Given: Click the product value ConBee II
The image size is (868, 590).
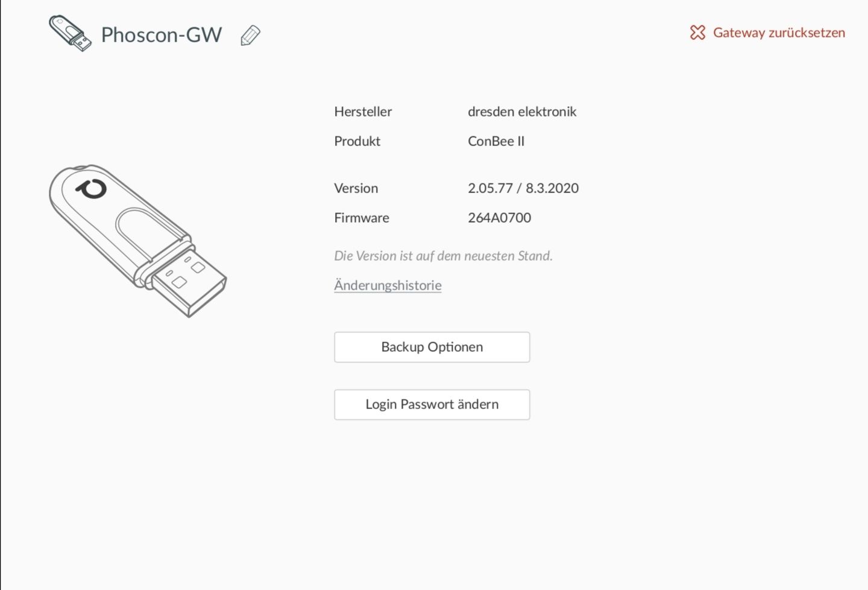Looking at the screenshot, I should click(x=496, y=141).
